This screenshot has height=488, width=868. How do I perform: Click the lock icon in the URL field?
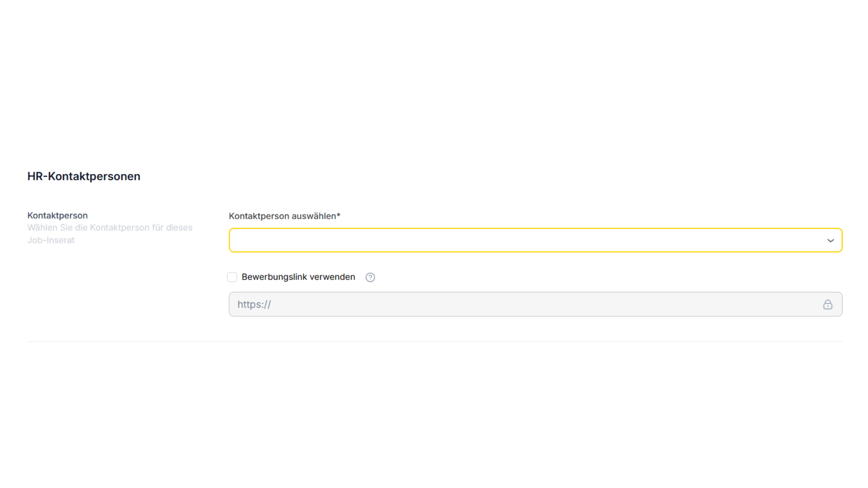pyautogui.click(x=828, y=305)
